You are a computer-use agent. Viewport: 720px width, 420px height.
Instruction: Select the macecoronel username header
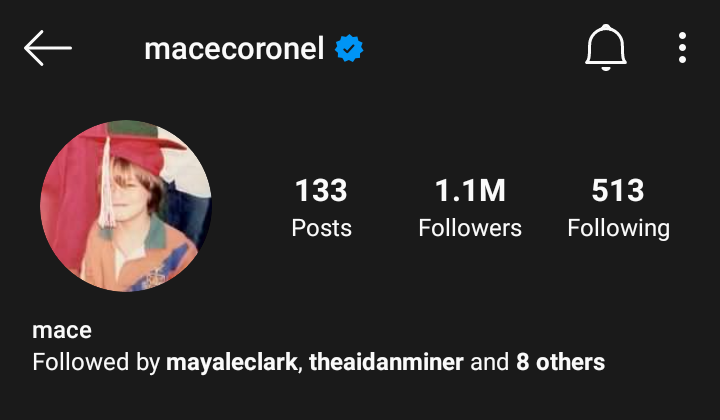[x=234, y=49]
